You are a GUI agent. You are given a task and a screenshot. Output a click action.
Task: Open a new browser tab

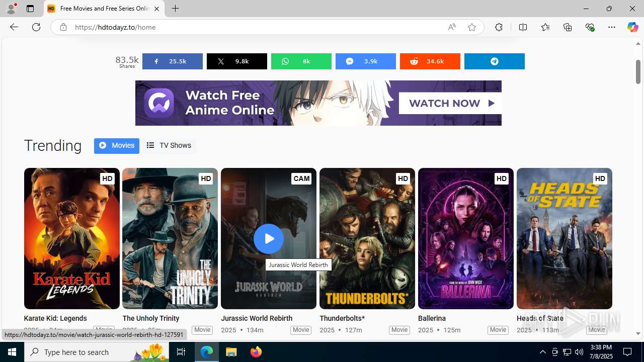[x=176, y=9]
